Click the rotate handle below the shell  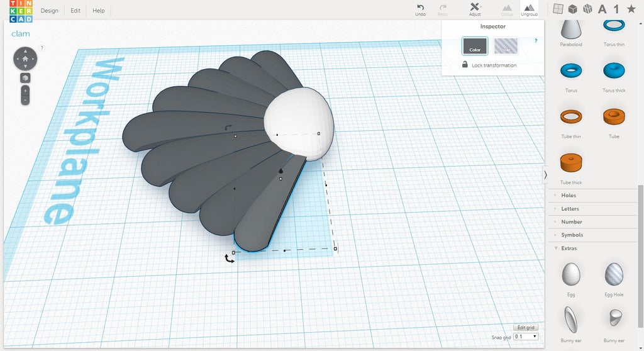pos(229,259)
